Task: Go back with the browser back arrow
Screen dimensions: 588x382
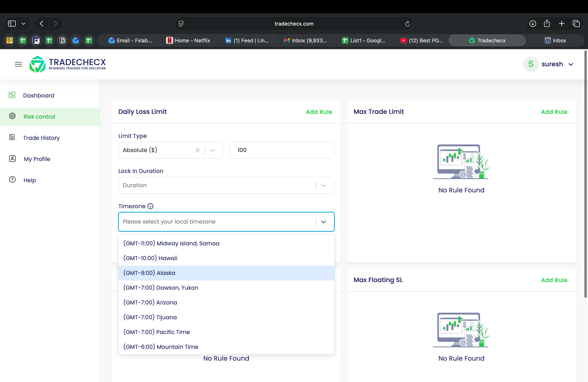Action: point(42,24)
